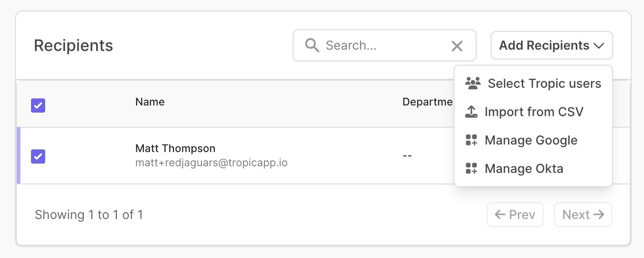
Task: Collapse the Add Recipients chevron arrow
Action: click(599, 46)
